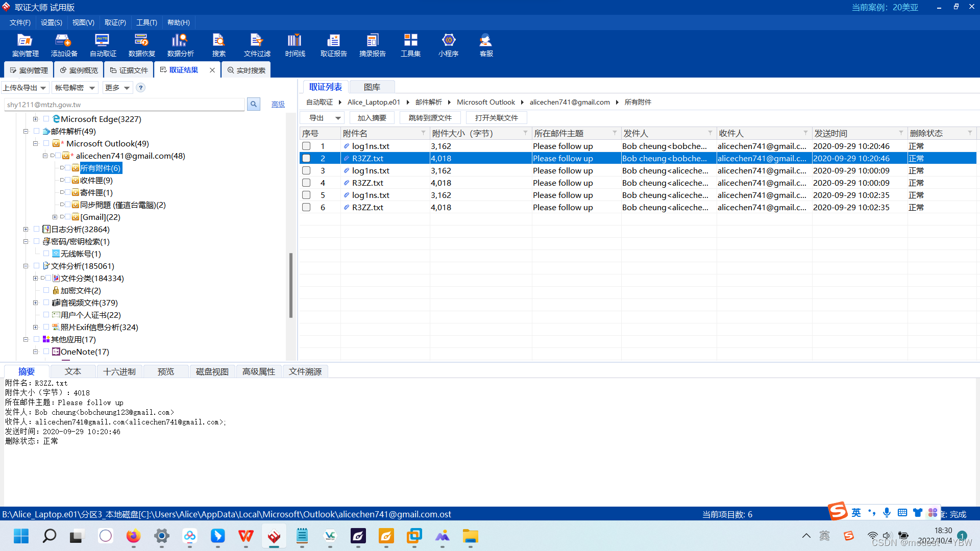The image size is (980, 551).
Task: Click the 取证报告 report icon
Action: pos(333,45)
